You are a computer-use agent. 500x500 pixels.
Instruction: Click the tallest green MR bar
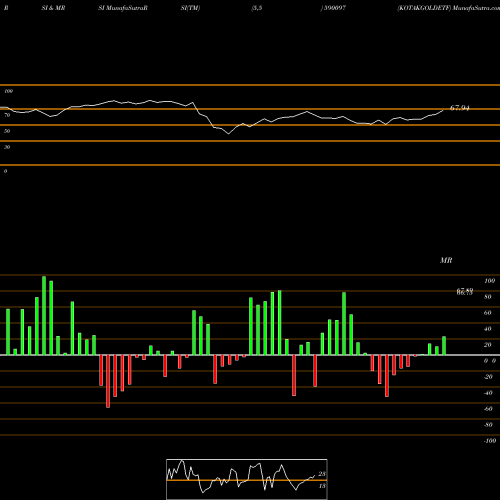coord(44,315)
